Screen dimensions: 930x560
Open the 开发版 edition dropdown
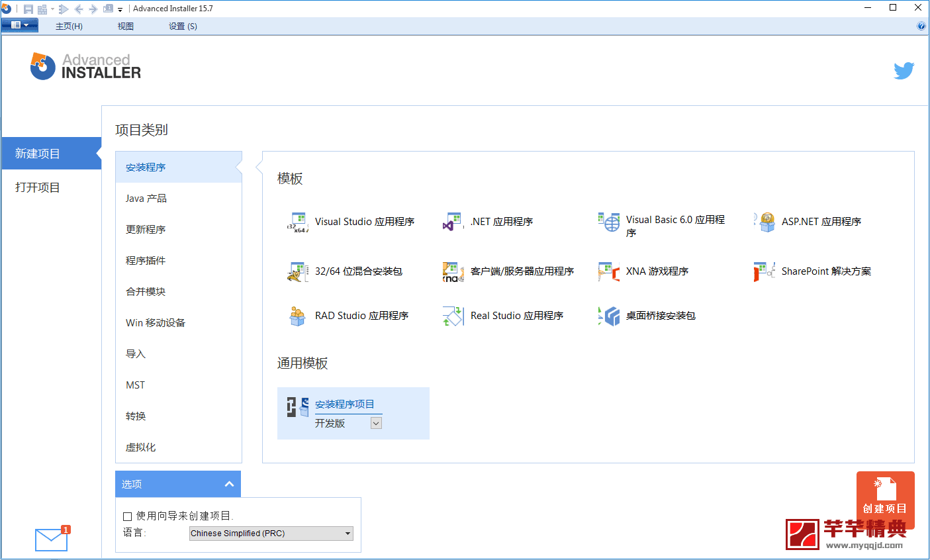[376, 424]
